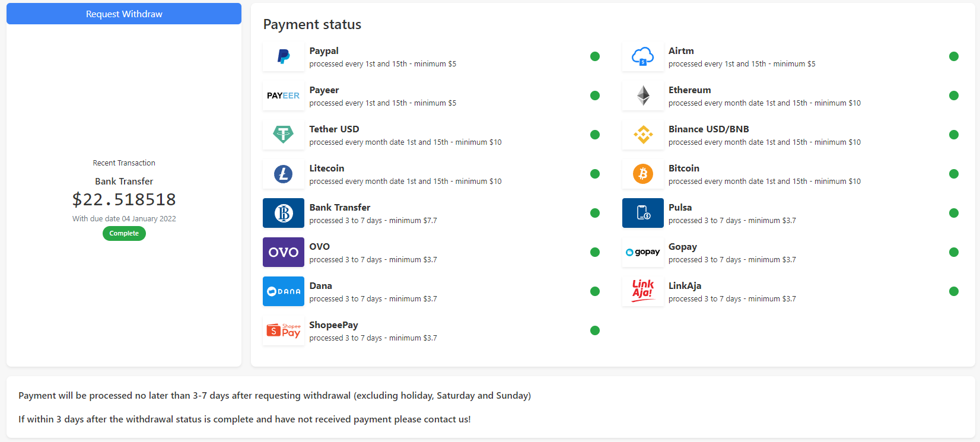Click the Recent Transaction label
980x442 pixels.
click(x=124, y=163)
